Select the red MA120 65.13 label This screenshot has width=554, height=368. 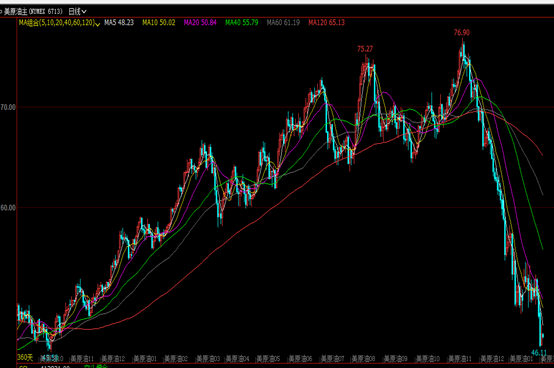pos(326,23)
